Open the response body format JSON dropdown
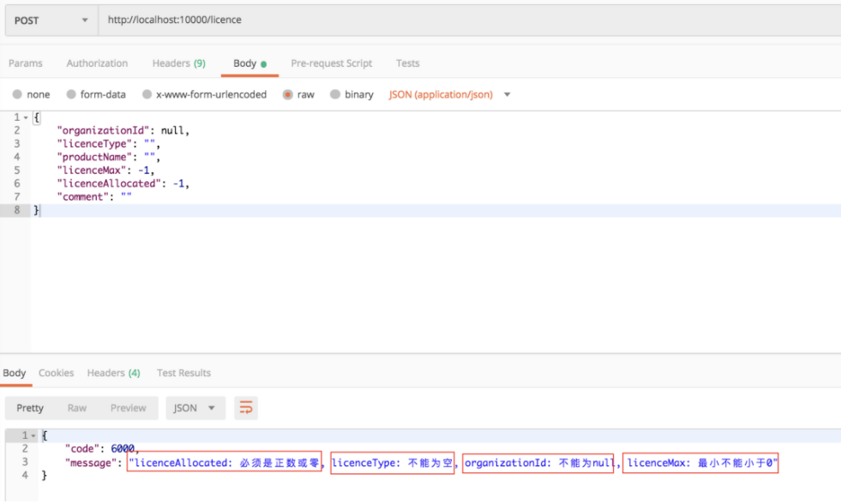Screen dimensions: 841x504 point(195,408)
